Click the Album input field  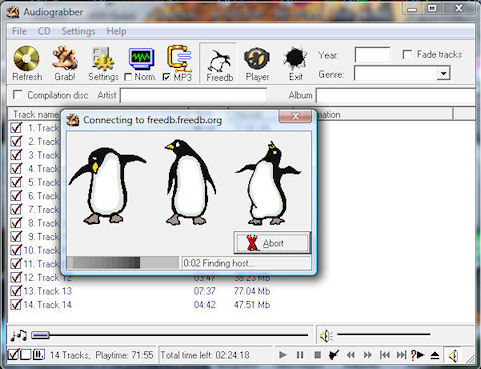point(395,95)
